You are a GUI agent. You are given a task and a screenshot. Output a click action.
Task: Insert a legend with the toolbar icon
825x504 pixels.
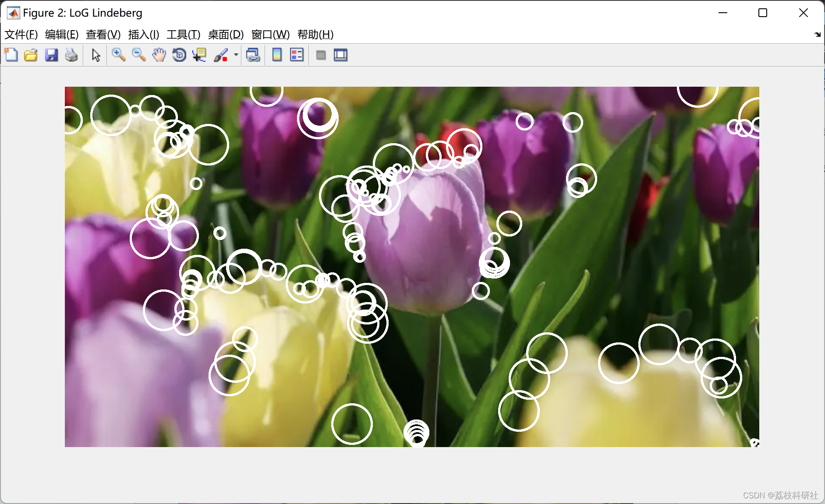pyautogui.click(x=297, y=55)
